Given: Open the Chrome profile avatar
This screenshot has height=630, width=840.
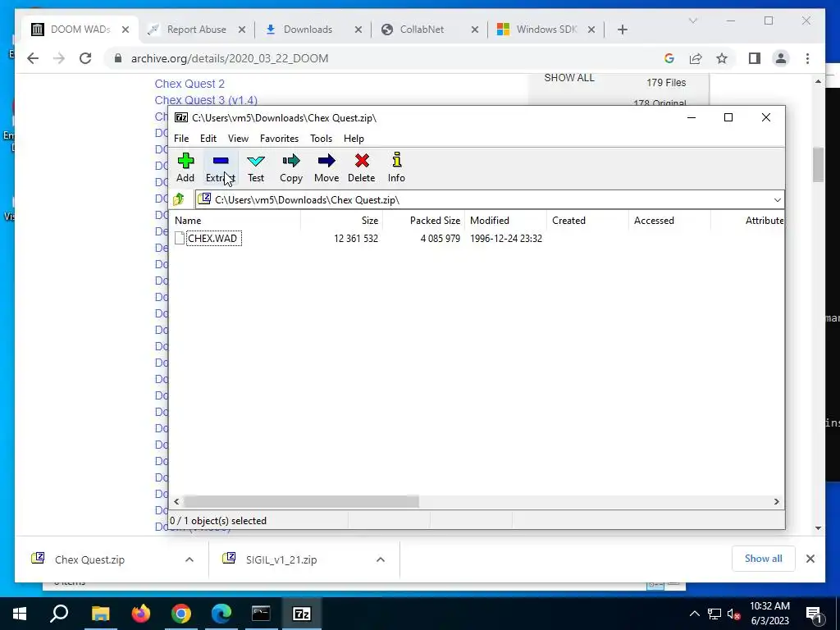Looking at the screenshot, I should [781, 58].
